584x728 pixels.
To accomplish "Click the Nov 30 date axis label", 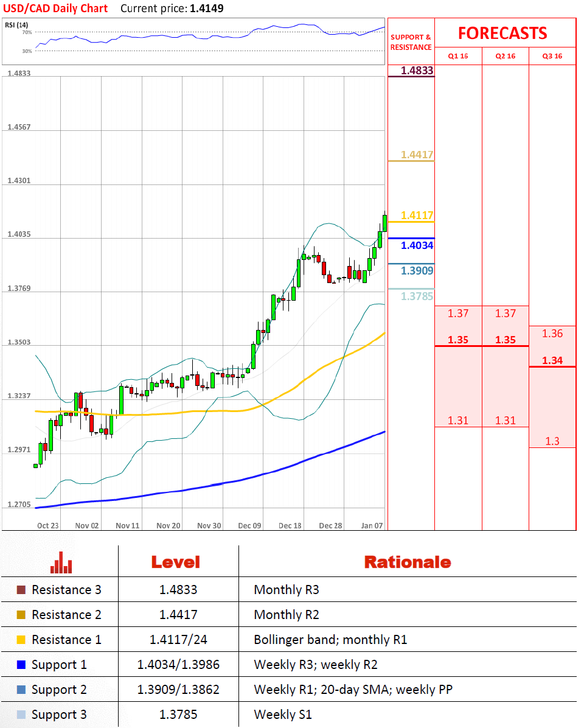I will pos(209,525).
